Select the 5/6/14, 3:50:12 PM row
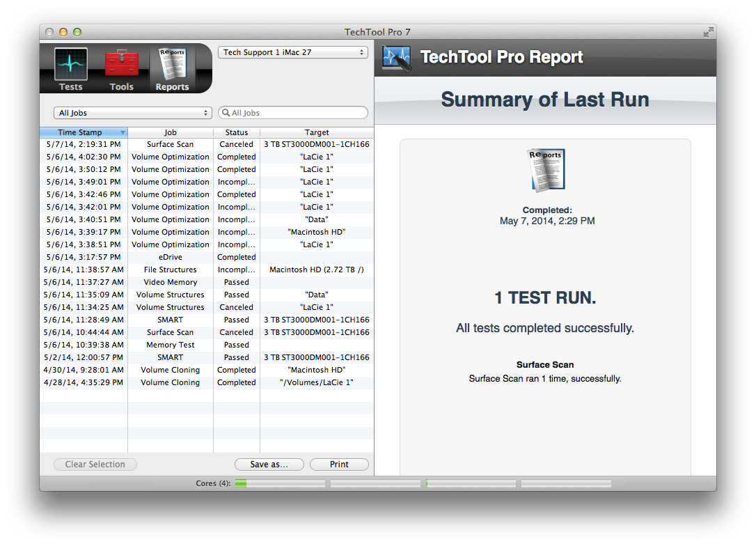Screen dimensions: 756x546 tap(207, 169)
